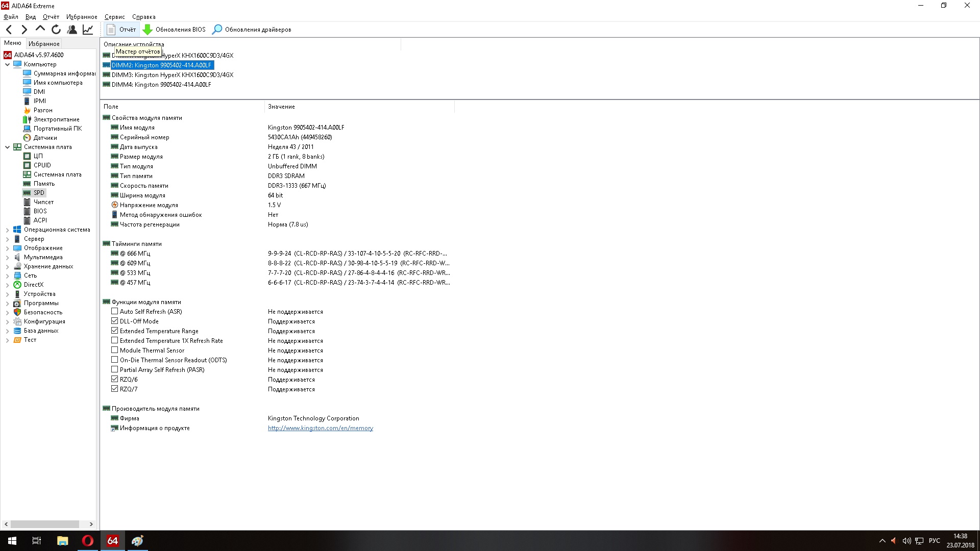Open the graph chart toolbar icon
The width and height of the screenshot is (980, 551).
[88, 30]
